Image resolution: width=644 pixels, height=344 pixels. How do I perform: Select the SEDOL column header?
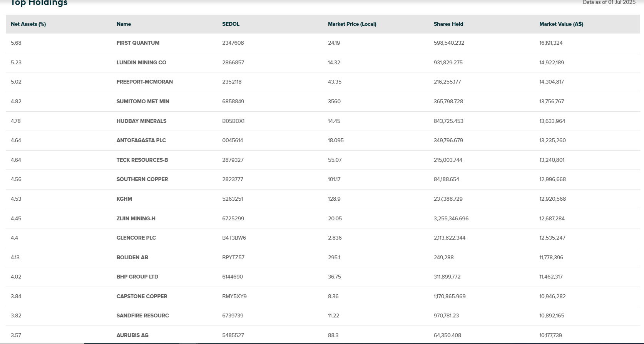(231, 24)
